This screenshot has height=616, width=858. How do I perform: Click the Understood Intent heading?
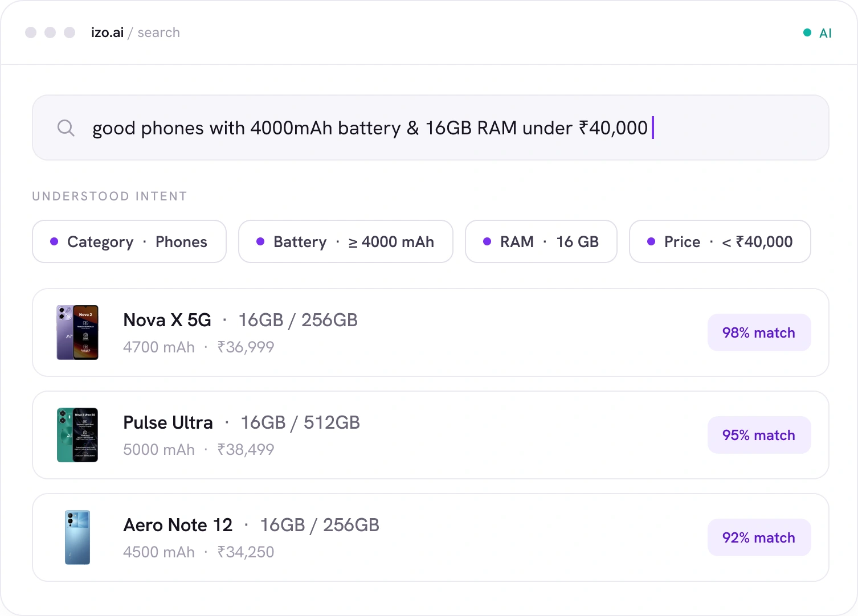109,196
